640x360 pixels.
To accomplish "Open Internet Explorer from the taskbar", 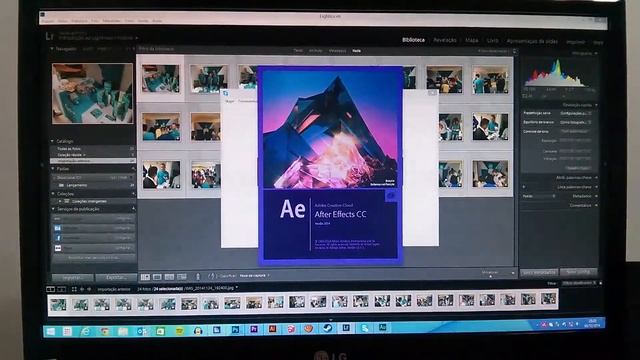I will tap(85, 331).
